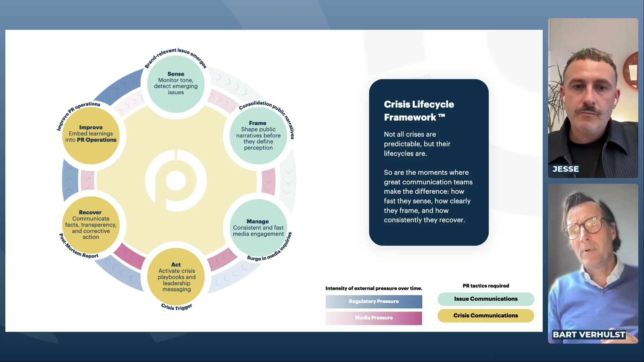Click the Media Pressure gradient bar
The height and width of the screenshot is (362, 644).
pos(374,318)
